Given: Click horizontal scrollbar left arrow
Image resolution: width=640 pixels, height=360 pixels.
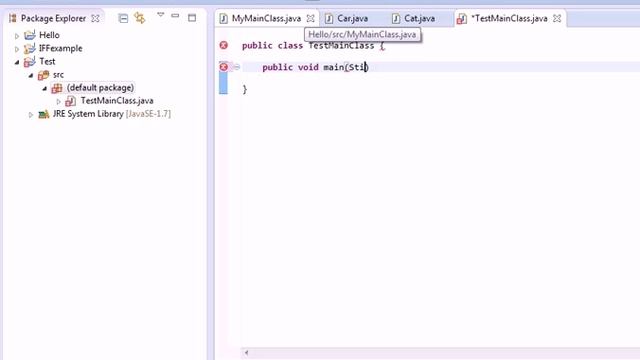Looking at the screenshot, I should (246, 353).
